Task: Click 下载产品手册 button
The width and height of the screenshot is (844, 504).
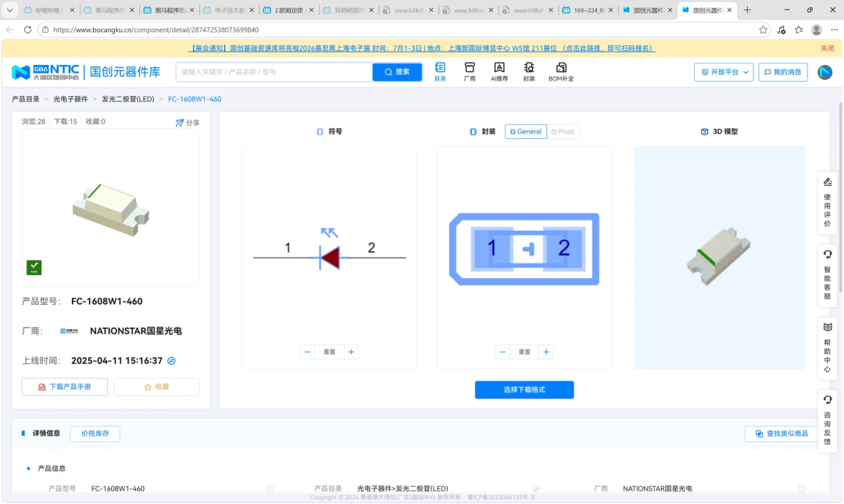Action: [x=65, y=387]
